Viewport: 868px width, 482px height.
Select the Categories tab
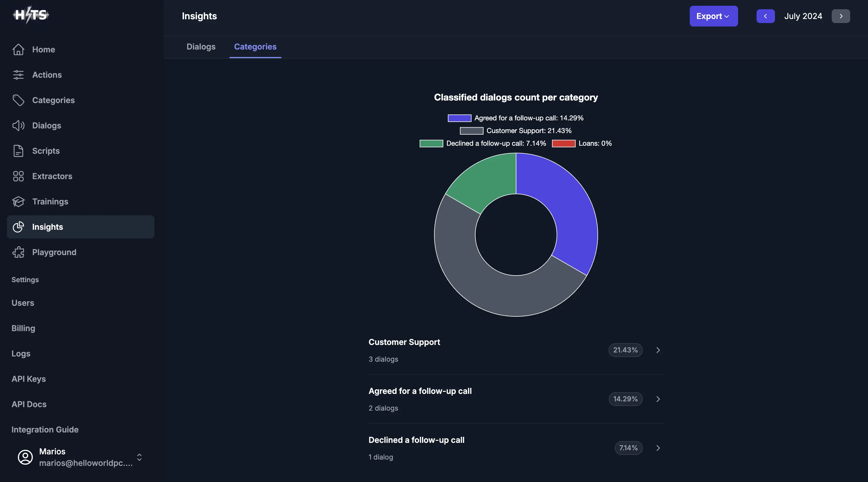(255, 47)
